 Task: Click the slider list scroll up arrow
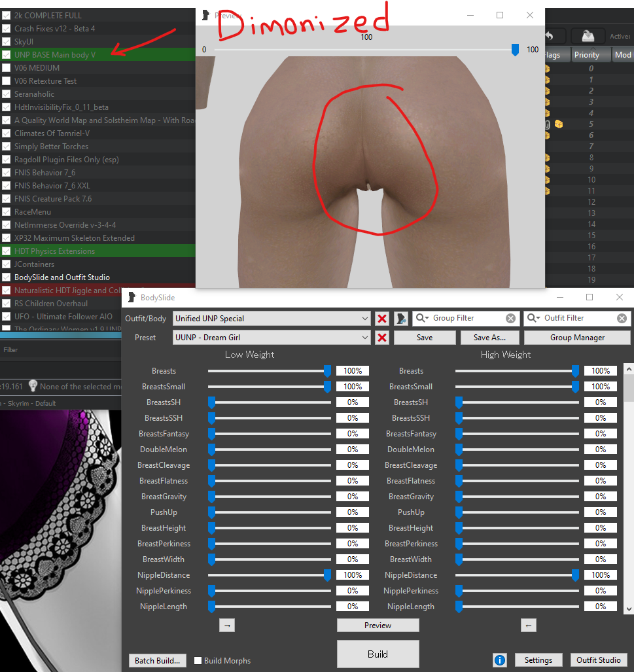click(629, 369)
